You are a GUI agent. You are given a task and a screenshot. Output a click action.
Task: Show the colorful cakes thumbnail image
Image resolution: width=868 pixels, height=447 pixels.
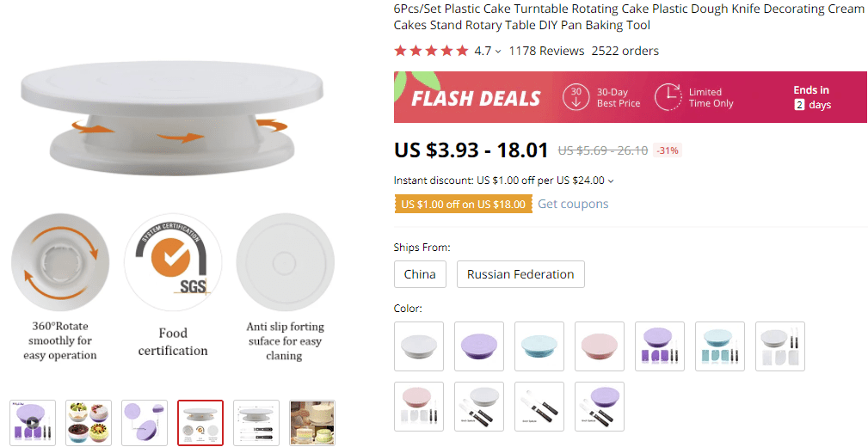[x=89, y=422]
